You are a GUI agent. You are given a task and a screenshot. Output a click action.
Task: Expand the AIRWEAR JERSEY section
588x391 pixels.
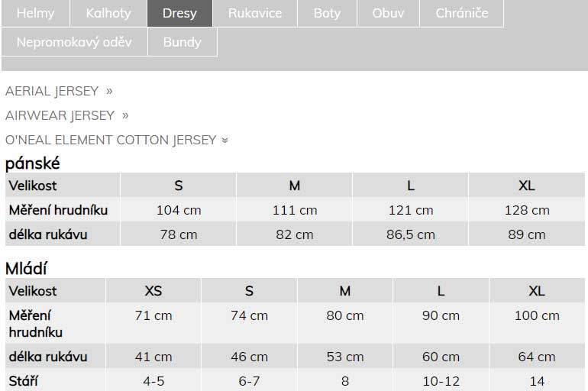66,115
